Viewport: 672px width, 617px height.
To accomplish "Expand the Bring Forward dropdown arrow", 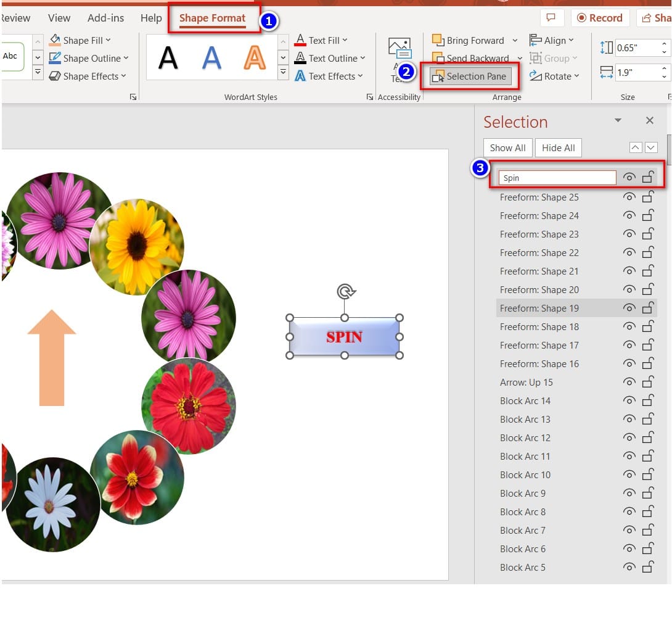I will (x=515, y=40).
